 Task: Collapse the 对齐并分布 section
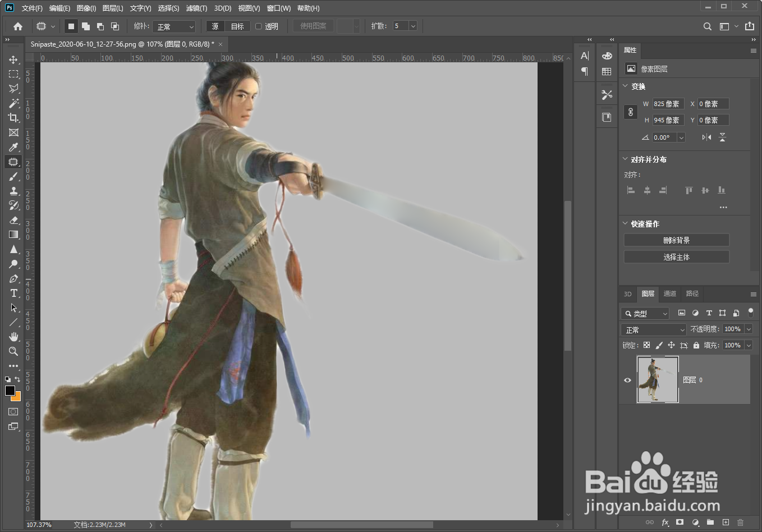625,159
